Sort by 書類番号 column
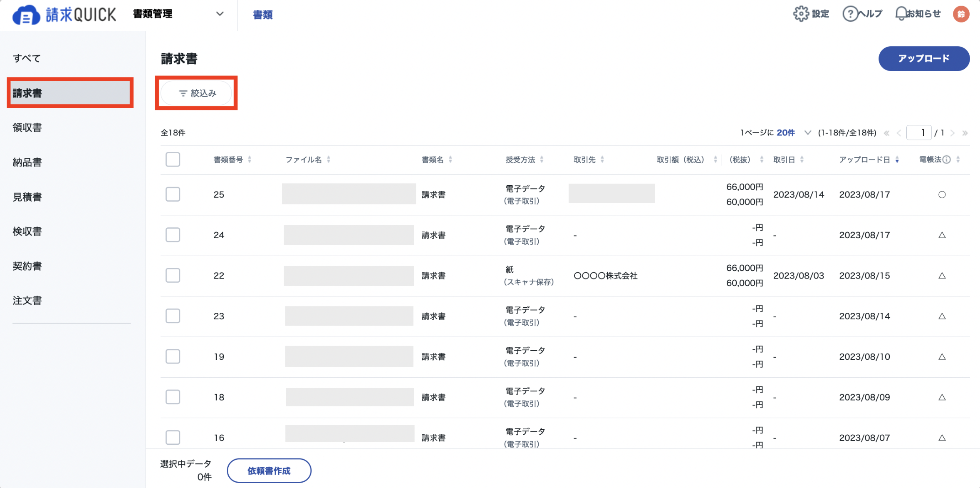 coord(250,159)
